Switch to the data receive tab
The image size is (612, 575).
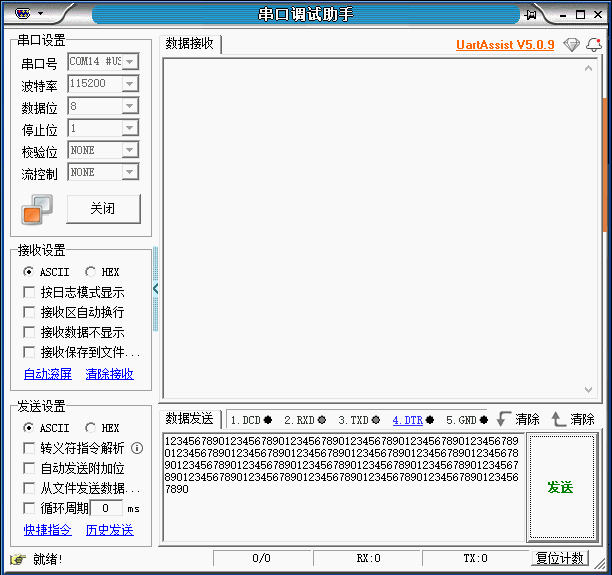pyautogui.click(x=190, y=44)
